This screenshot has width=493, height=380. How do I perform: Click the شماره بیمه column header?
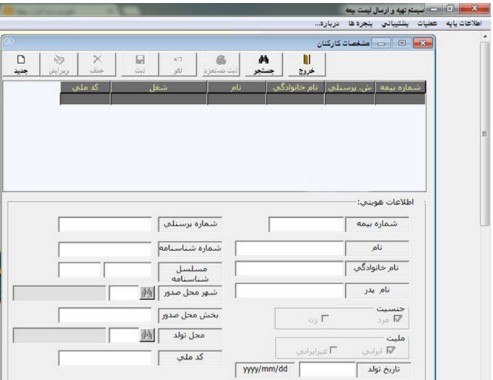tap(400, 87)
